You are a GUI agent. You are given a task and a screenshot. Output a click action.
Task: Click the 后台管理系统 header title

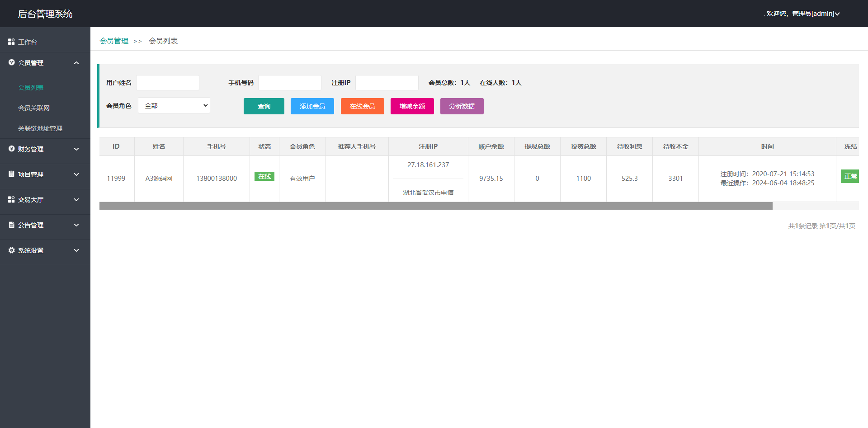point(45,14)
